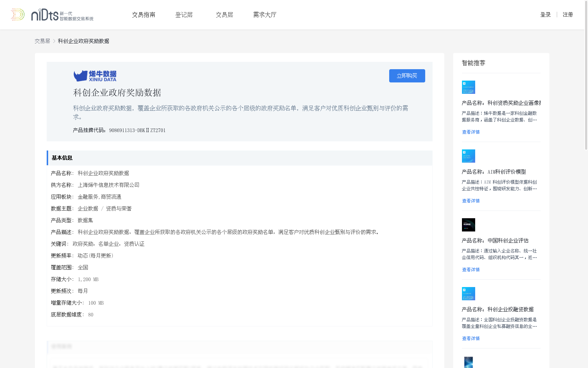This screenshot has height=368, width=588.
Task: Click the 企业数据 data theme link
Action: coord(88,209)
